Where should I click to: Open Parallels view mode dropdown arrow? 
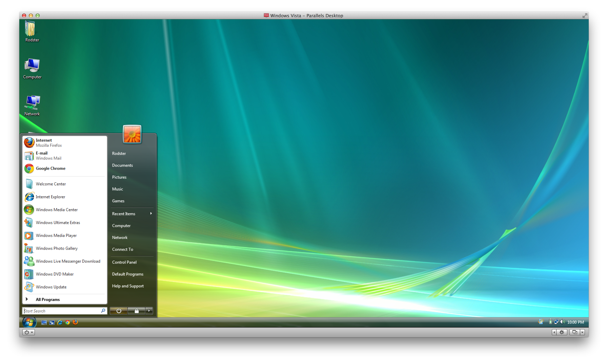582,332
